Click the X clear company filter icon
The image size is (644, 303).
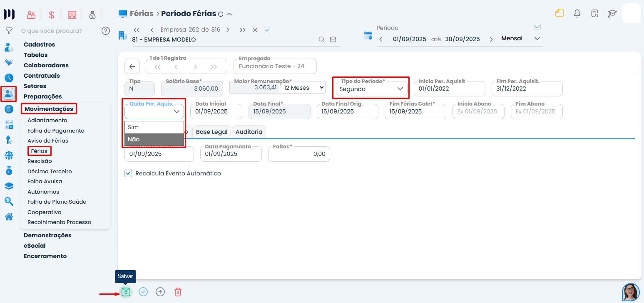[255, 30]
